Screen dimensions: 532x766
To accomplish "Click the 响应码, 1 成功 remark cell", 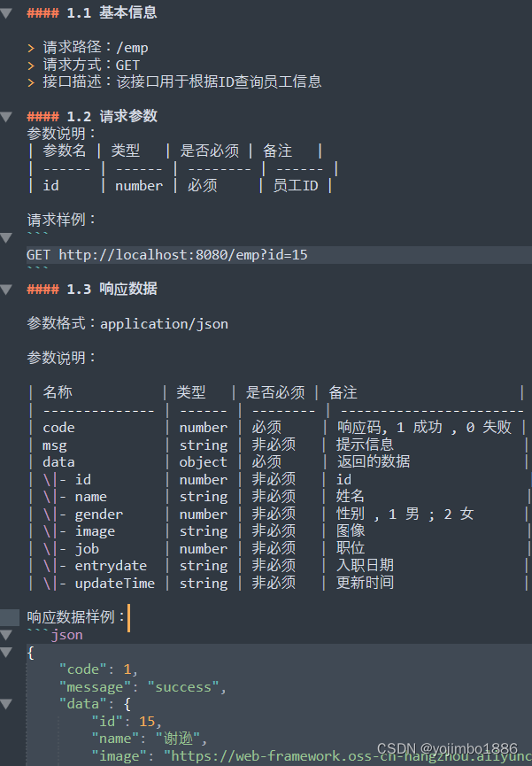I will (x=424, y=428).
